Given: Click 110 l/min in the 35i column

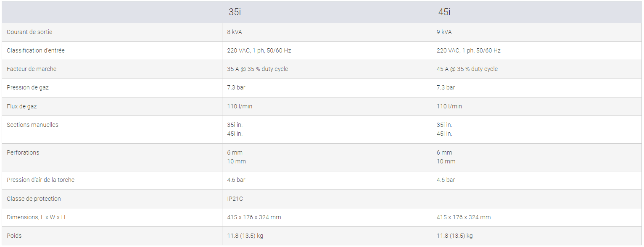Looking at the screenshot, I should click(x=240, y=106).
